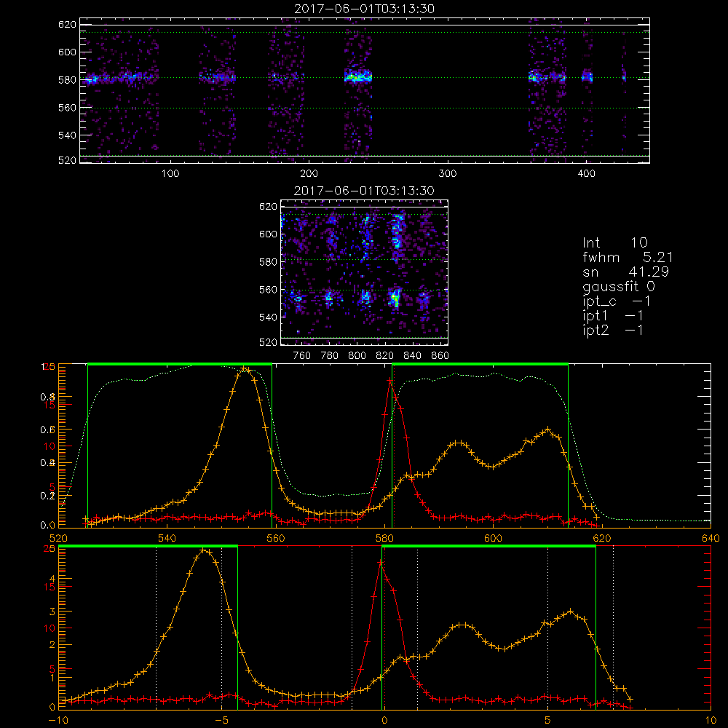This screenshot has width=728, height=728.
Task: Click y-axis label 560 on middle image
Action: 268,290
